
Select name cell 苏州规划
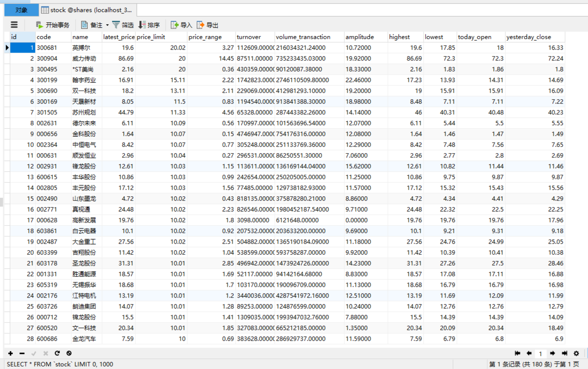(x=86, y=112)
